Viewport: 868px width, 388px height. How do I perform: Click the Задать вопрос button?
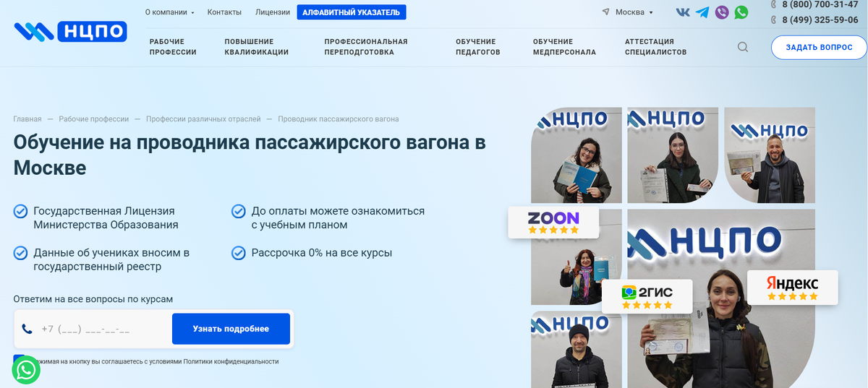point(819,48)
